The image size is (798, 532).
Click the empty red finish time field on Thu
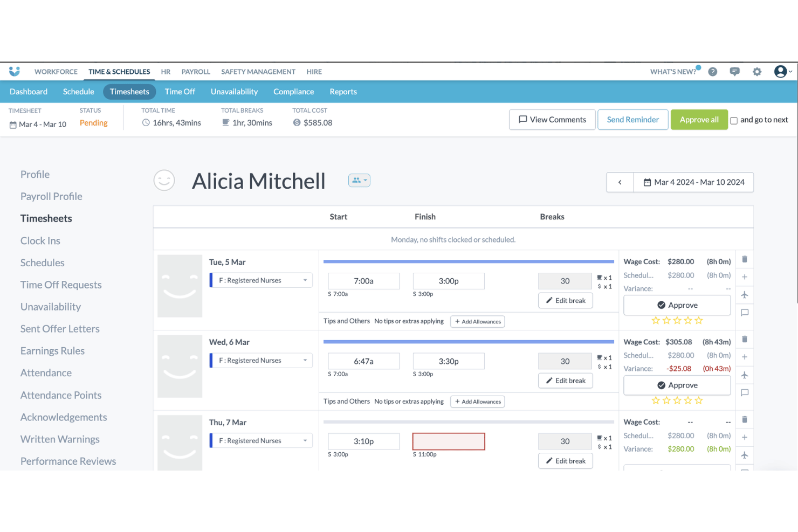[x=449, y=441]
